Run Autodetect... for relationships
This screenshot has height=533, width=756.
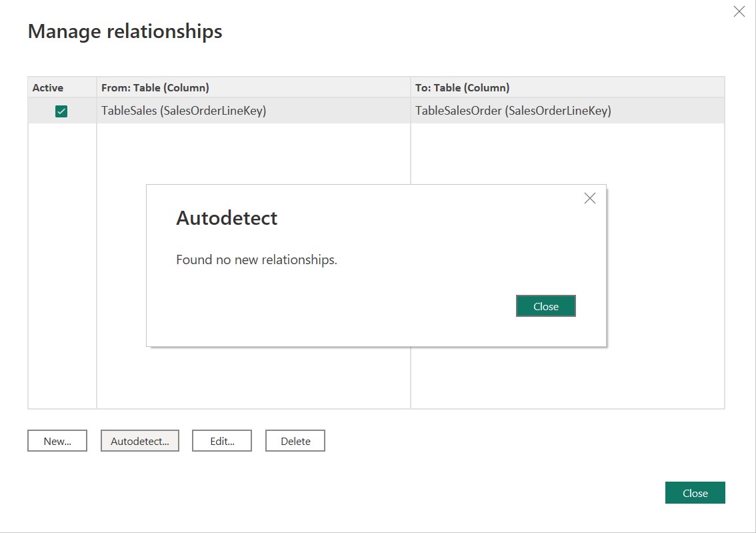pos(140,441)
